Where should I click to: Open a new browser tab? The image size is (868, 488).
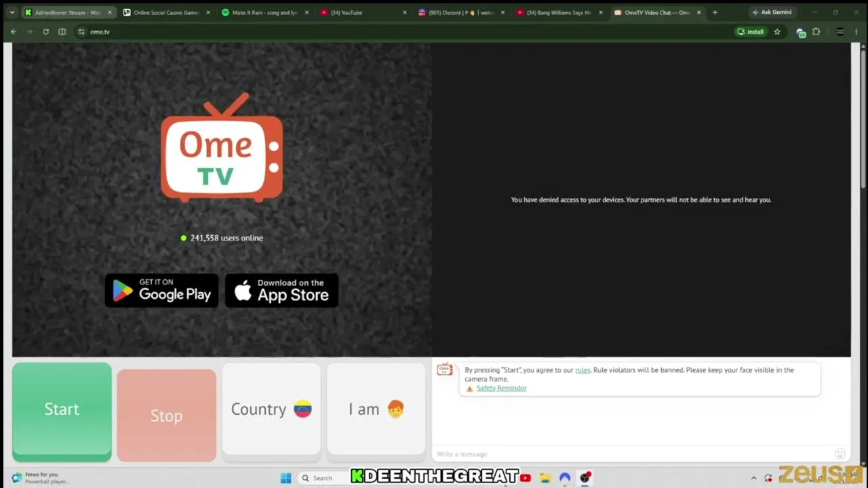coord(715,12)
